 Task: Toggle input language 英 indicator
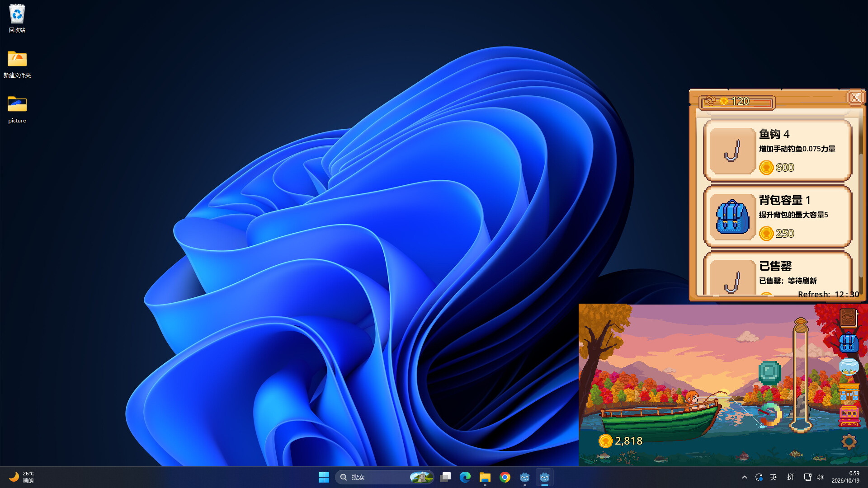coord(774,477)
